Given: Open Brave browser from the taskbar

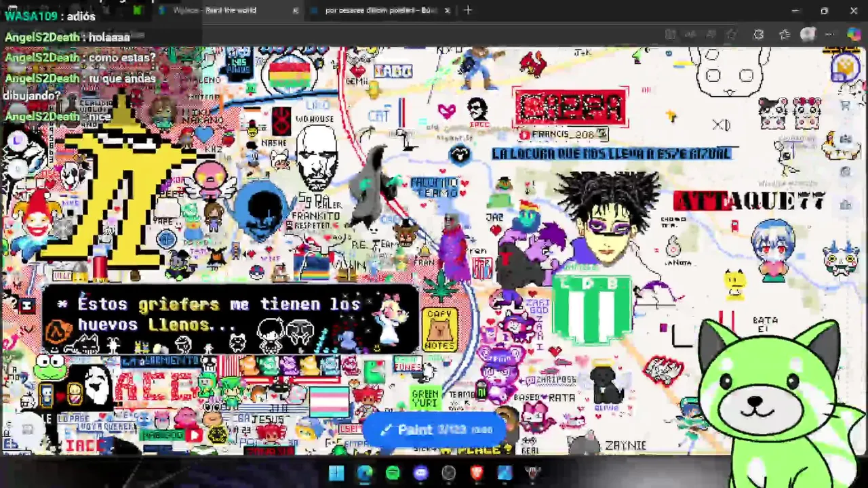Looking at the screenshot, I should click(x=477, y=473).
